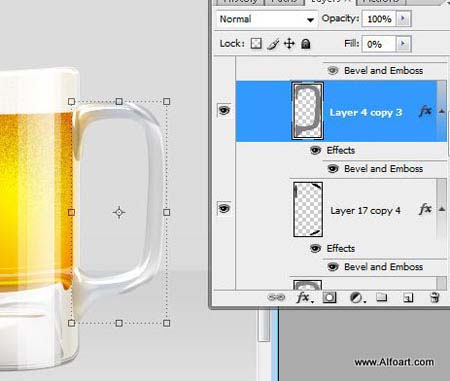
Task: Hide Layer 4 copy 3 visibility eye
Action: pyautogui.click(x=224, y=110)
